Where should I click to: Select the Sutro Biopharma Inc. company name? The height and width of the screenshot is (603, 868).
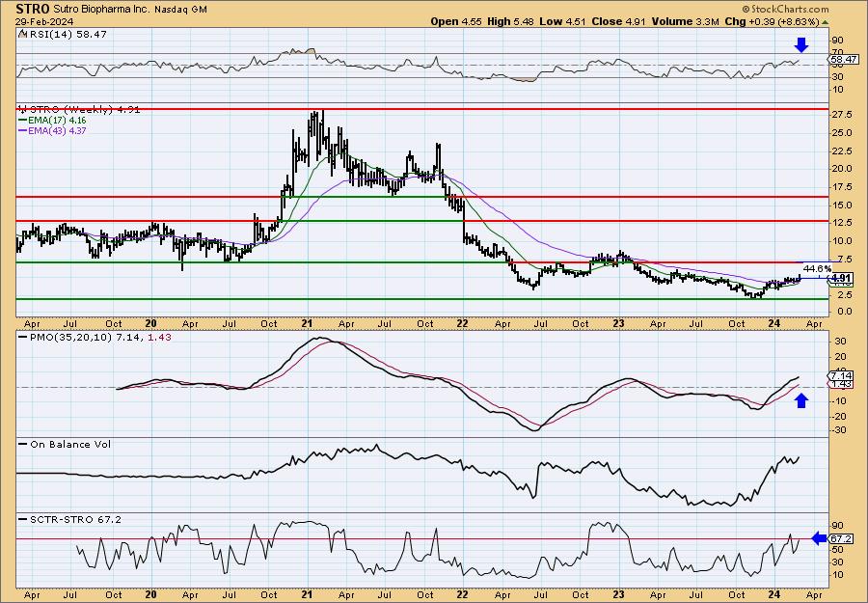click(x=101, y=10)
